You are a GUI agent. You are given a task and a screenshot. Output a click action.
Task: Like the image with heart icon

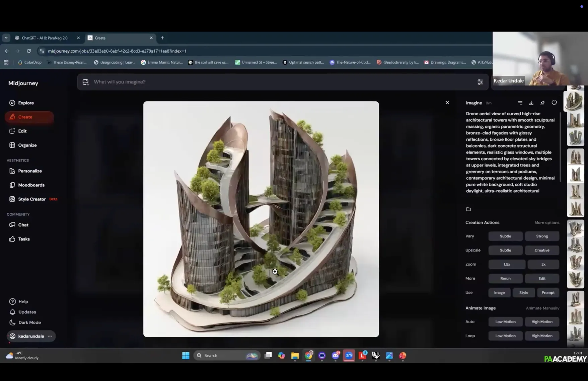(554, 103)
